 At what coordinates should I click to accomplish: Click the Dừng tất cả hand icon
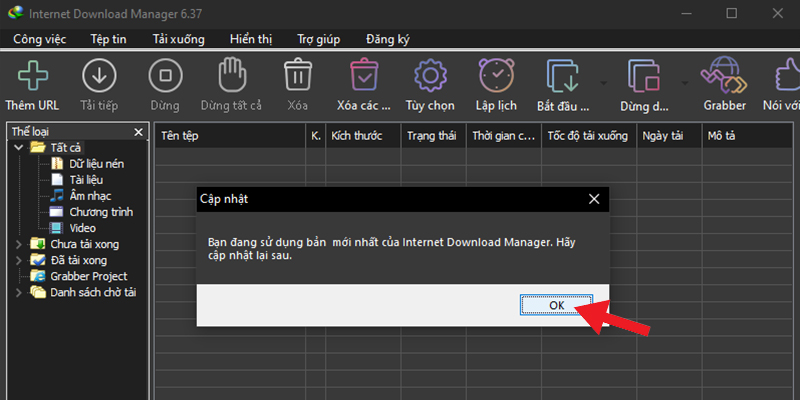[x=232, y=74]
